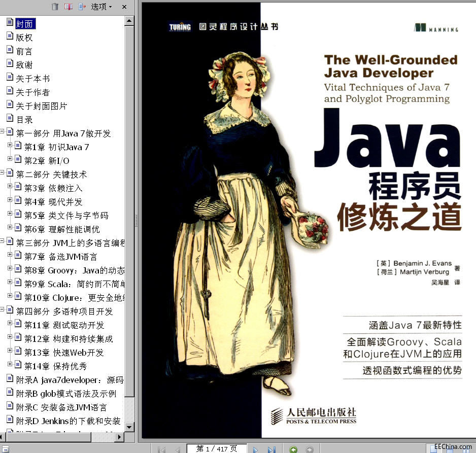This screenshot has height=453, width=476.
Task: Click bookmark panel scroll right arrow
Action: (x=119, y=437)
